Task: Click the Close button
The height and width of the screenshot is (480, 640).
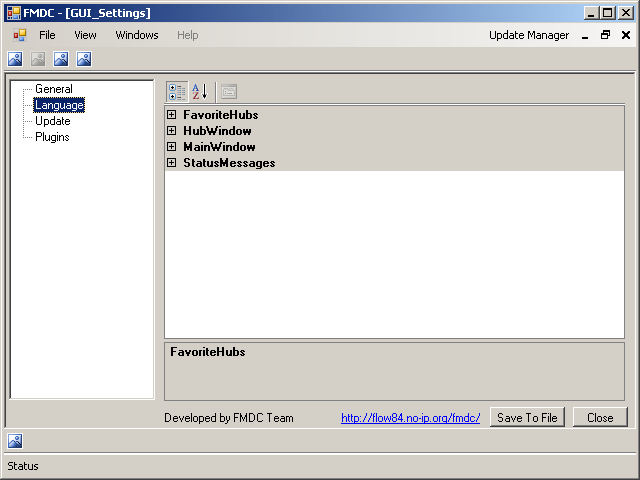Action: 600,418
